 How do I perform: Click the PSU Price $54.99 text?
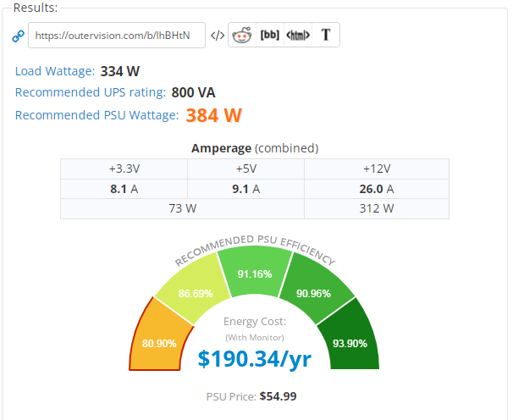click(x=251, y=396)
